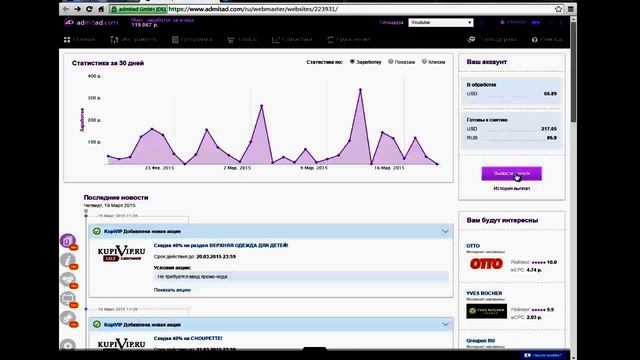The image size is (640, 360).
Task: Click the first KupiVIP news green check icon
Action: pos(97,231)
